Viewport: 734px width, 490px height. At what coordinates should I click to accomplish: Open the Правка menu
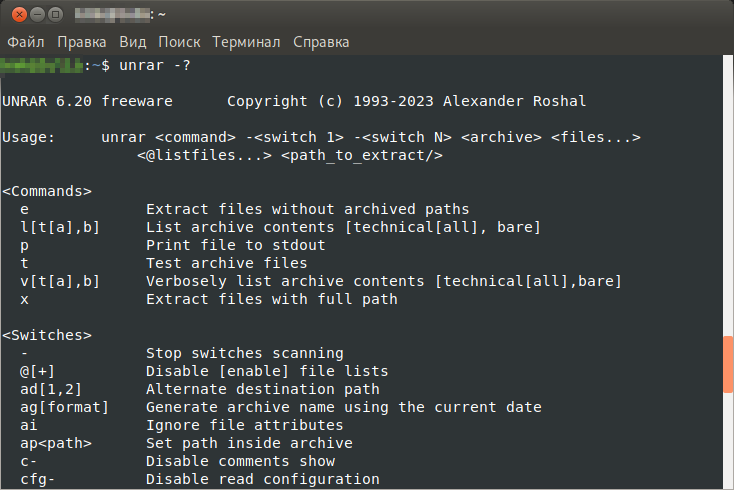click(x=81, y=42)
